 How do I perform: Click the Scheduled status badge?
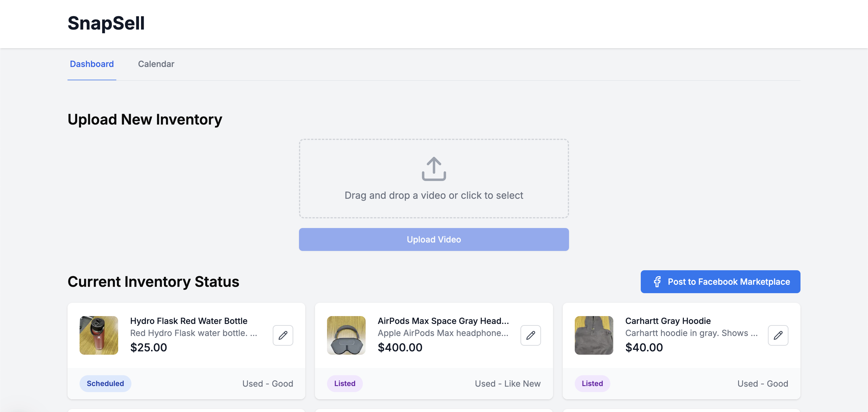tap(105, 383)
